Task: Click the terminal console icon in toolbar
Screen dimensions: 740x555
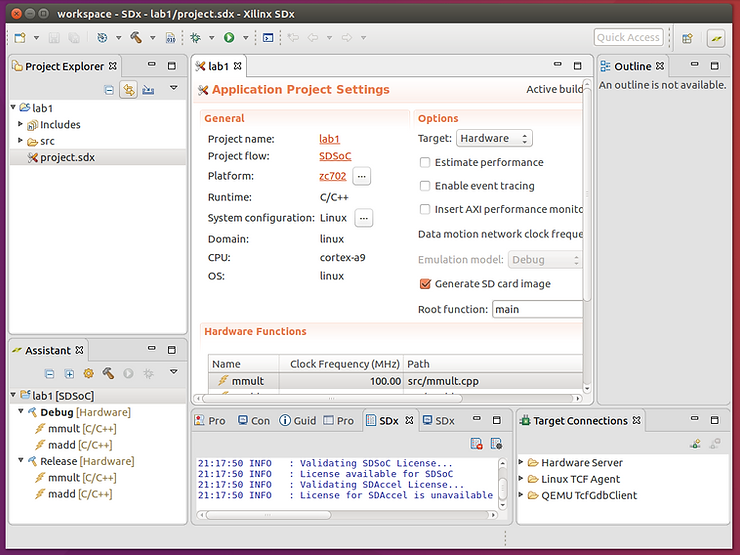Action: pyautogui.click(x=268, y=38)
